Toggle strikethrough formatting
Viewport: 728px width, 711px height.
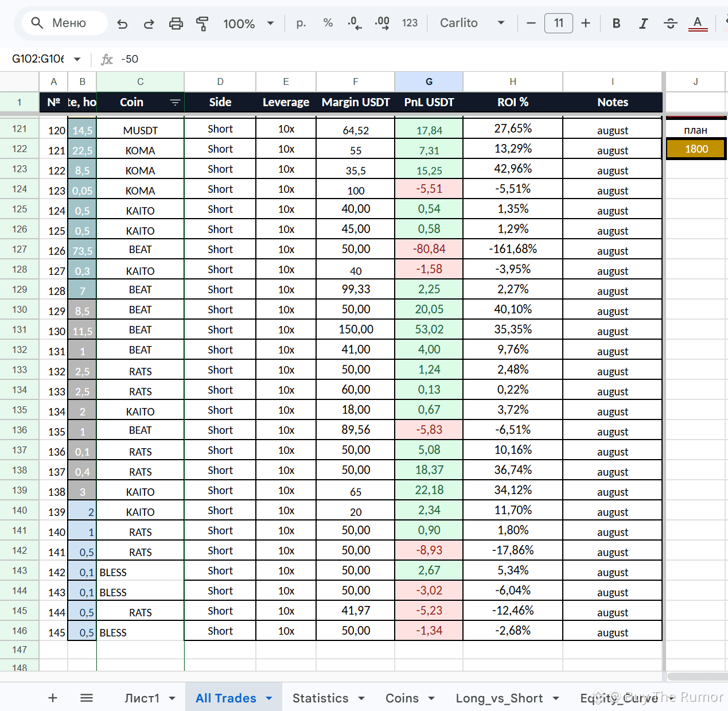coord(670,23)
